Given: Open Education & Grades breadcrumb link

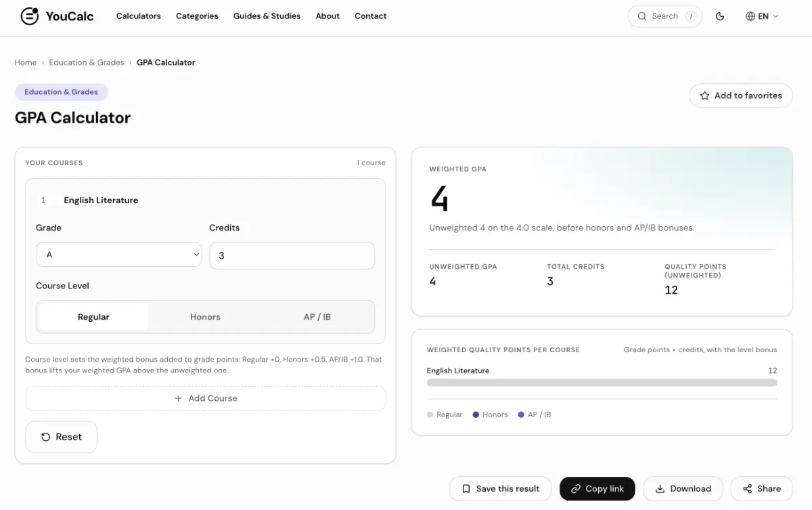Looking at the screenshot, I should (x=87, y=62).
